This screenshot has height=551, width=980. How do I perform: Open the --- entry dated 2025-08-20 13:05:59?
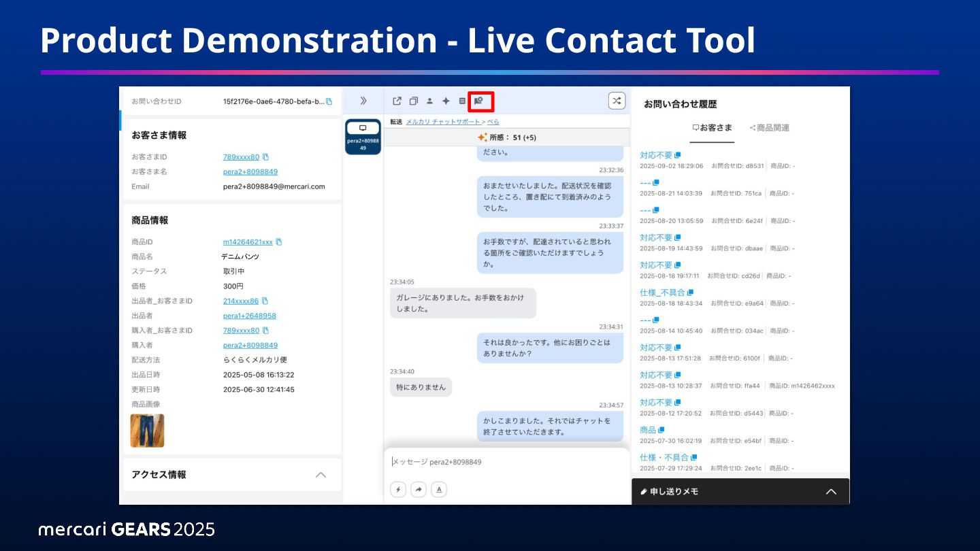coord(645,210)
